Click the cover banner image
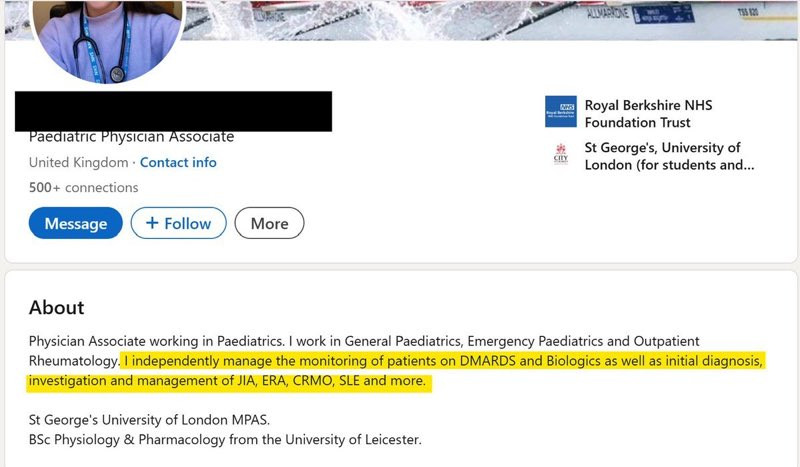Viewport: 800px width, 467px height. (x=500, y=20)
